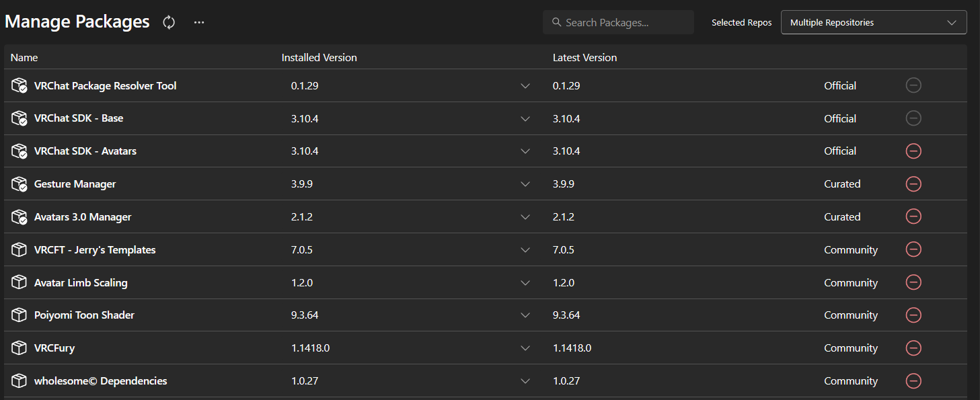The image size is (980, 400).
Task: Open the three-dots more options menu
Action: point(199,22)
